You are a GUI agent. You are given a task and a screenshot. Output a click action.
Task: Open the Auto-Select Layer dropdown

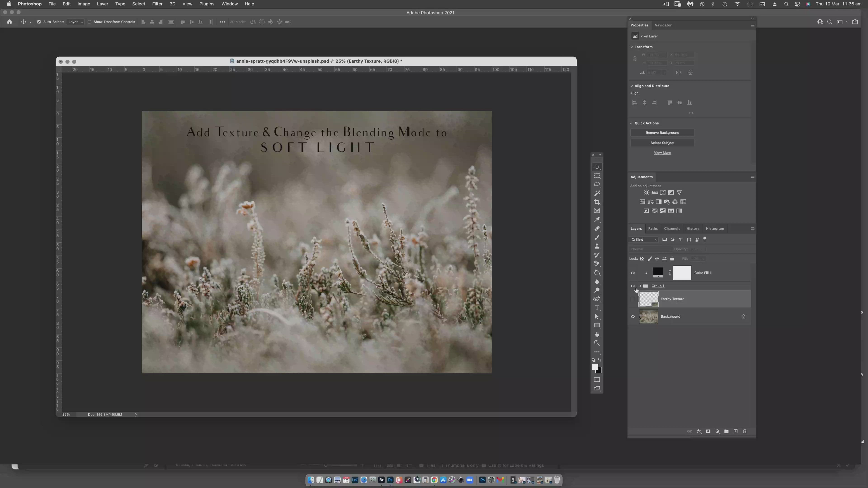(75, 22)
